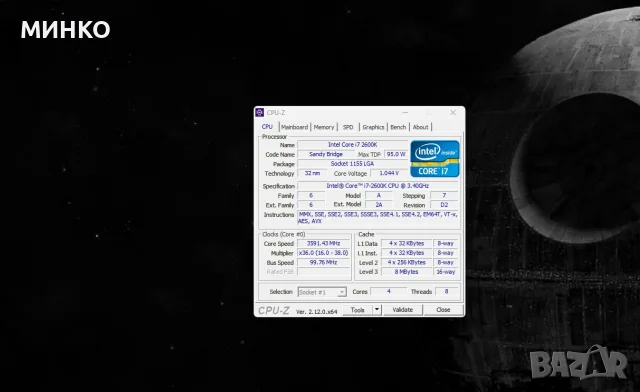Click the Bus Speed value '99.76 MHz'
The height and width of the screenshot is (392, 640).
(x=323, y=263)
